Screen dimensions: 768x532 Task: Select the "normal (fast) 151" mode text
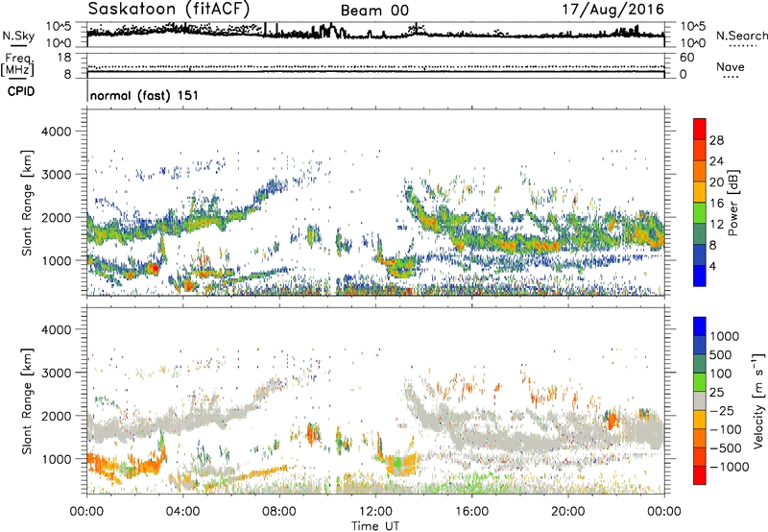pyautogui.click(x=145, y=95)
